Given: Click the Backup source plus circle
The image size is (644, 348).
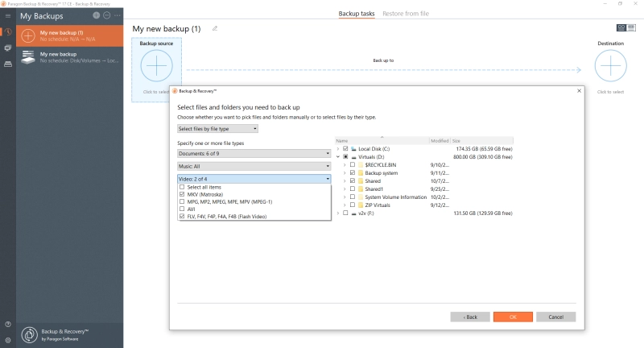Looking at the screenshot, I should pos(156,66).
